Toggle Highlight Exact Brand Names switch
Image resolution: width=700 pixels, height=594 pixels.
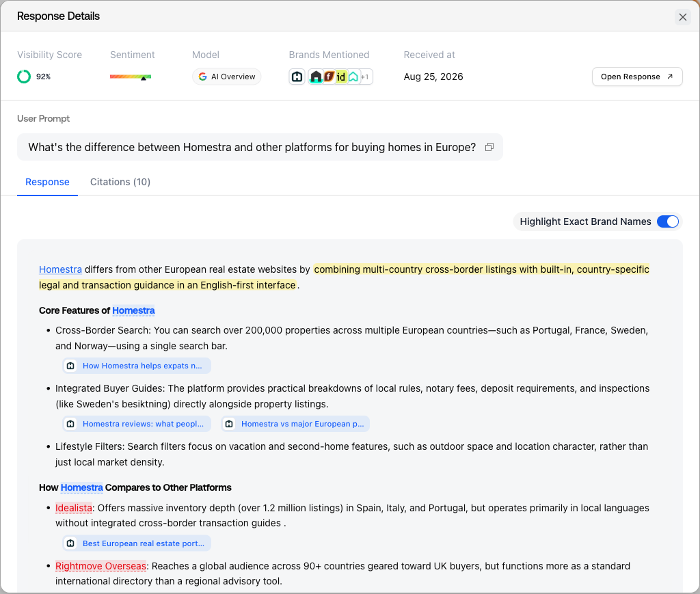click(x=667, y=221)
